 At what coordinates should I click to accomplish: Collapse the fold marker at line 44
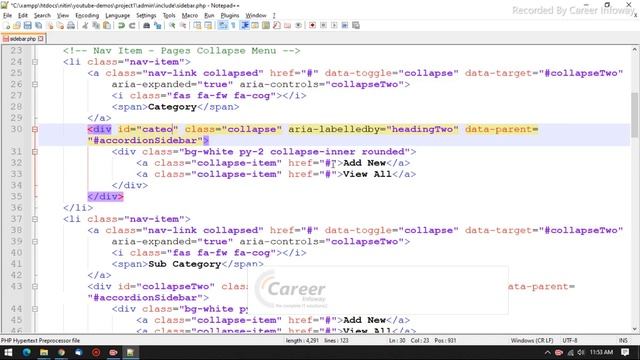[35, 309]
